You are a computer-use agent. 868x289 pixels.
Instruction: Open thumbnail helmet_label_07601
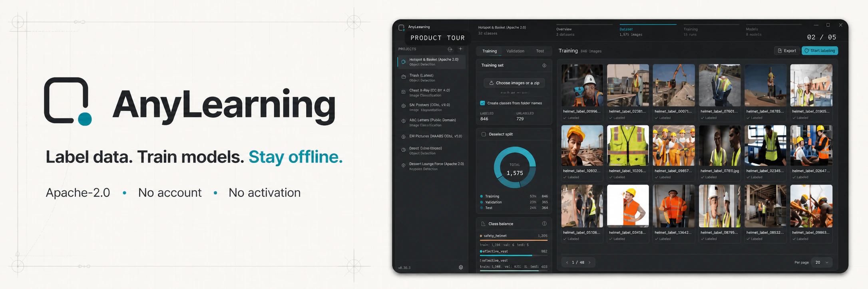[x=720, y=85]
